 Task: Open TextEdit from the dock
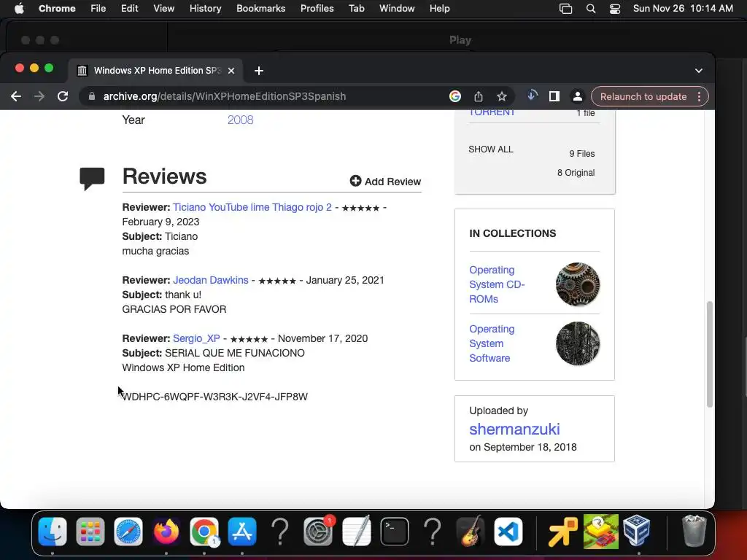pyautogui.click(x=356, y=531)
